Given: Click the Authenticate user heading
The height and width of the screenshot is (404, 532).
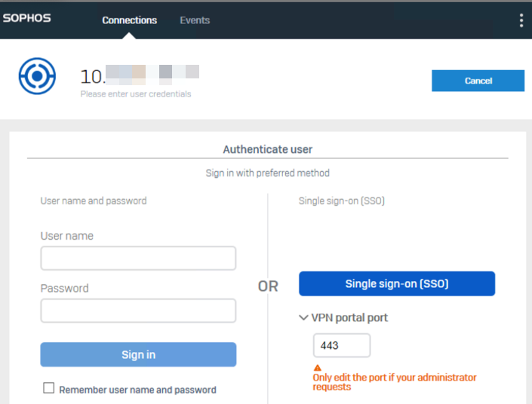Looking at the screenshot, I should (267, 150).
